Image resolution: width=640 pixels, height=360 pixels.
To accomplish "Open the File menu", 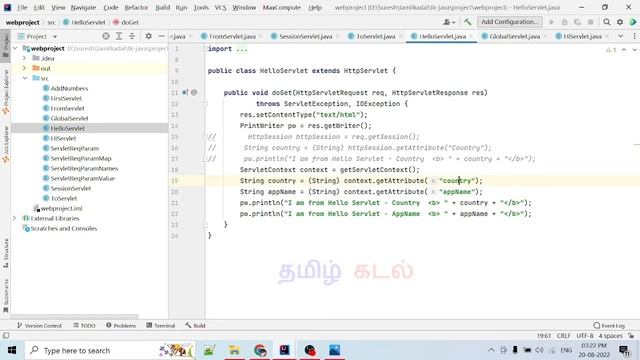I will click(x=22, y=7).
